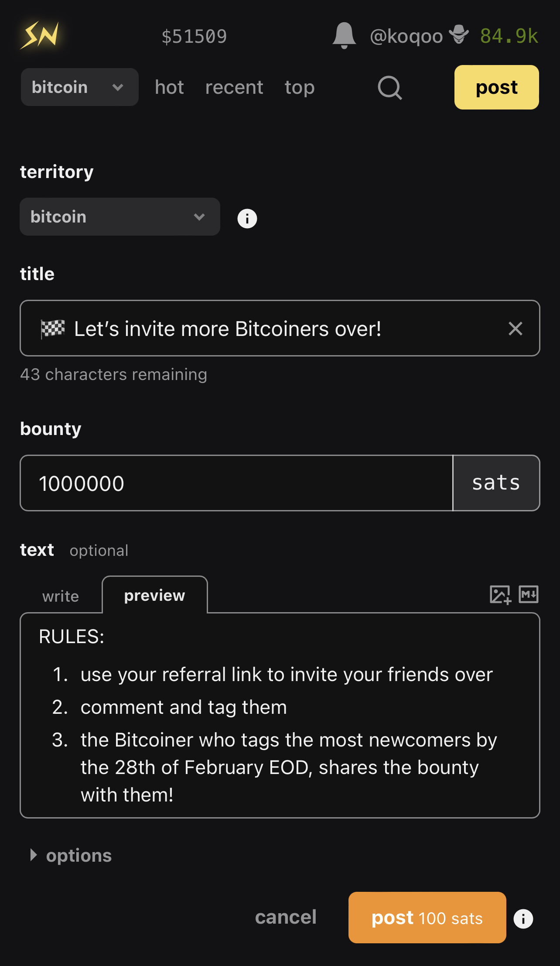Open the bitcoin dropdown in navigation bar
The height and width of the screenshot is (966, 560).
click(x=79, y=87)
